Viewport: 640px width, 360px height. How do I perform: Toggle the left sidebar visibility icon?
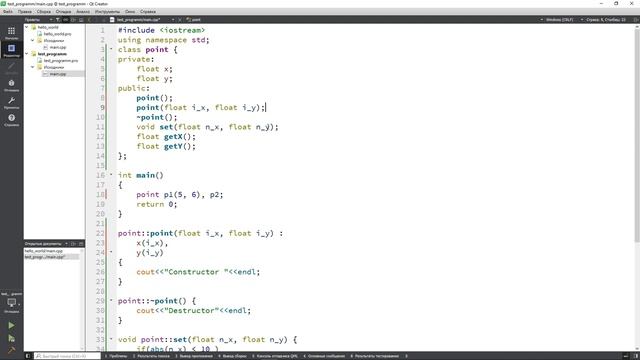pos(28,356)
